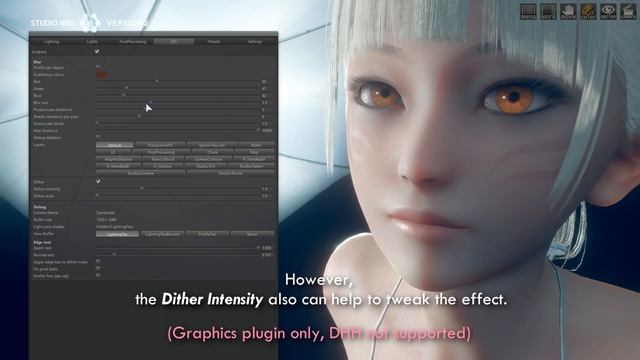The image size is (640, 360).
Task: Click the Scattering colour swatch
Action: pyautogui.click(x=102, y=74)
